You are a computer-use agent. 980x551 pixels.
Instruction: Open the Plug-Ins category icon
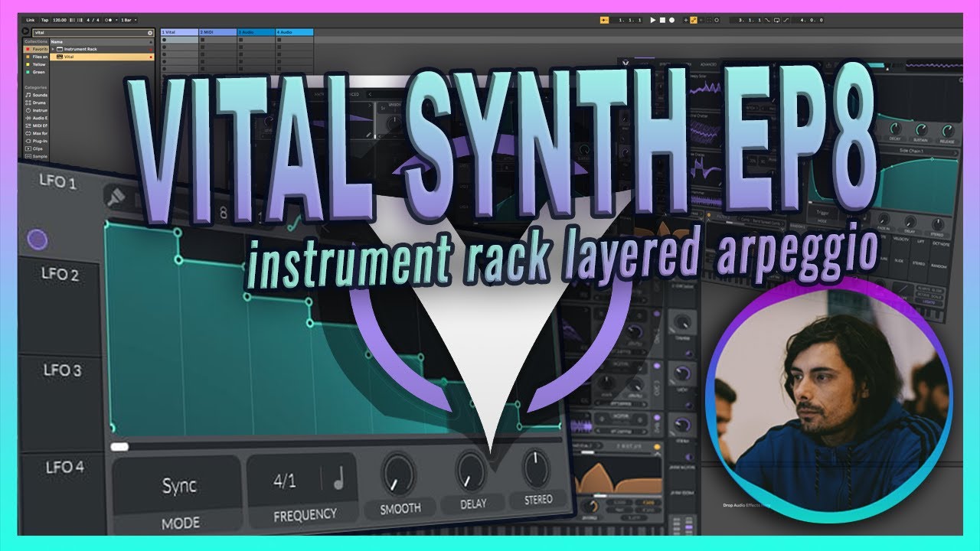click(28, 141)
